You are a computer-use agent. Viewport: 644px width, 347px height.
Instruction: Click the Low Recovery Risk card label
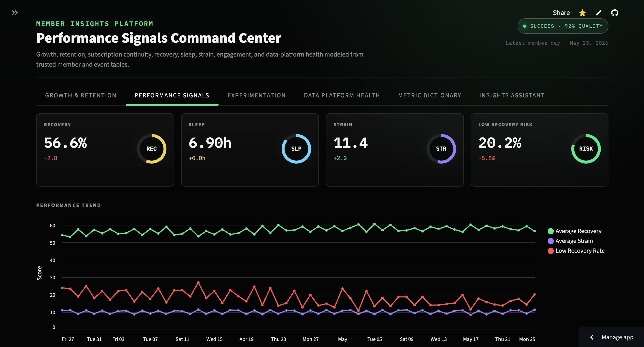coord(505,125)
